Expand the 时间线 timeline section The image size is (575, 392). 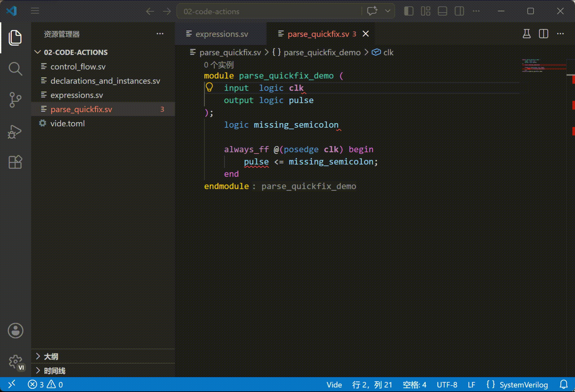tap(103, 371)
